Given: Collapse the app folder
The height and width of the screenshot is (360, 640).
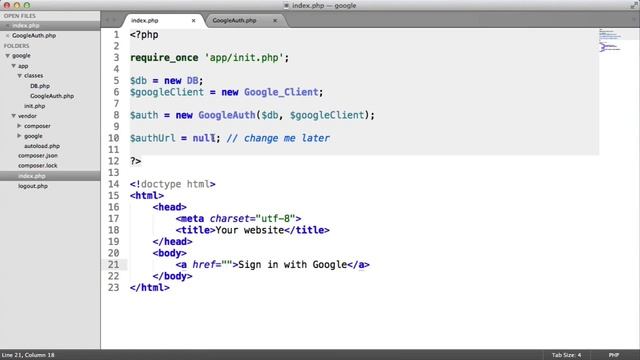Looking at the screenshot, I should click(x=13, y=66).
